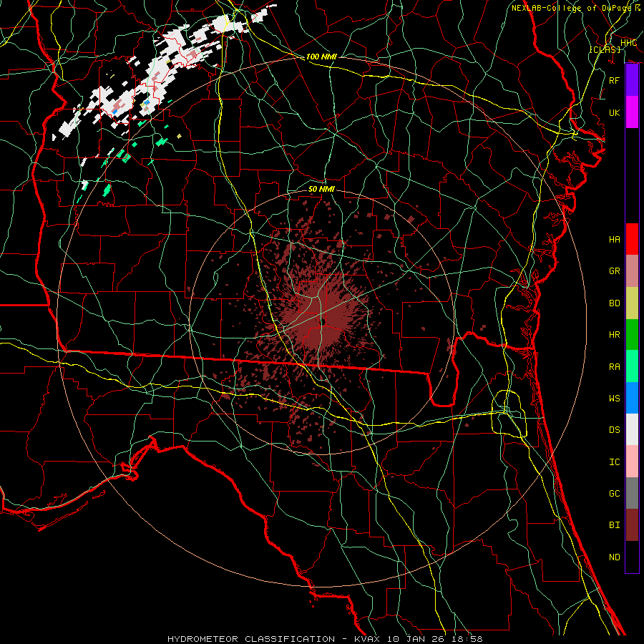Click the DS legend label

tap(614, 430)
